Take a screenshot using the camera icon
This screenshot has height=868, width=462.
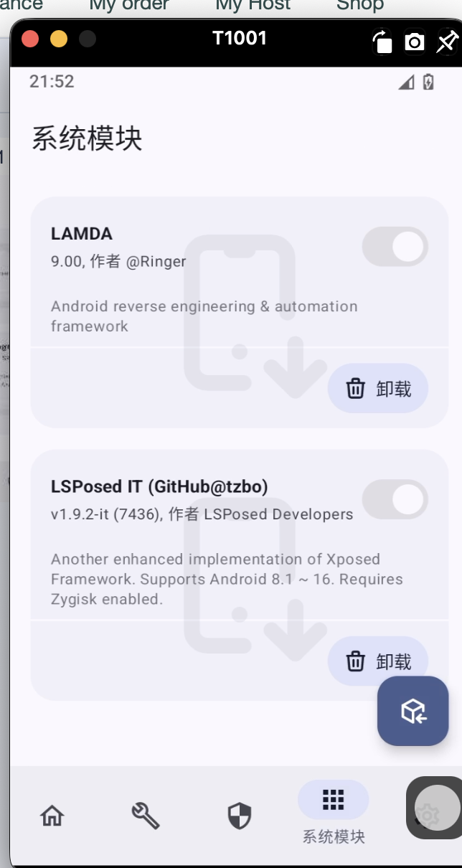[x=414, y=42]
